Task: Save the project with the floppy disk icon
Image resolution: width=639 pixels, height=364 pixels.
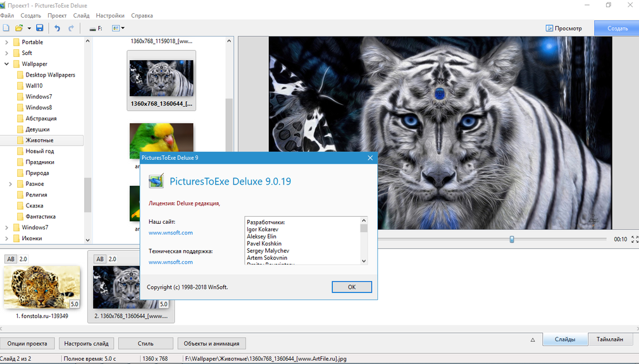Action: click(39, 28)
